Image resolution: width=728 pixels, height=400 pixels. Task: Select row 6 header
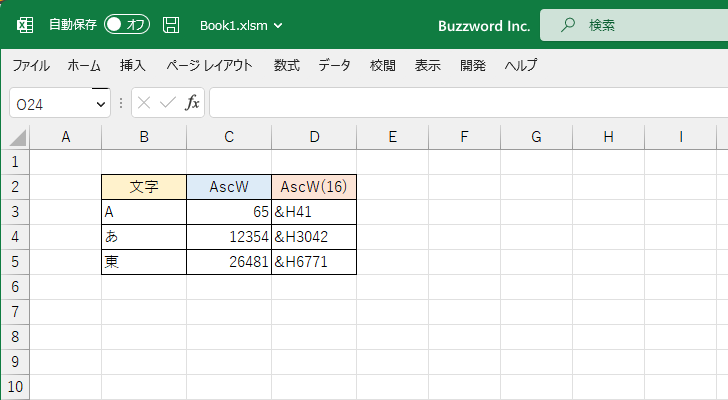tap(15, 287)
